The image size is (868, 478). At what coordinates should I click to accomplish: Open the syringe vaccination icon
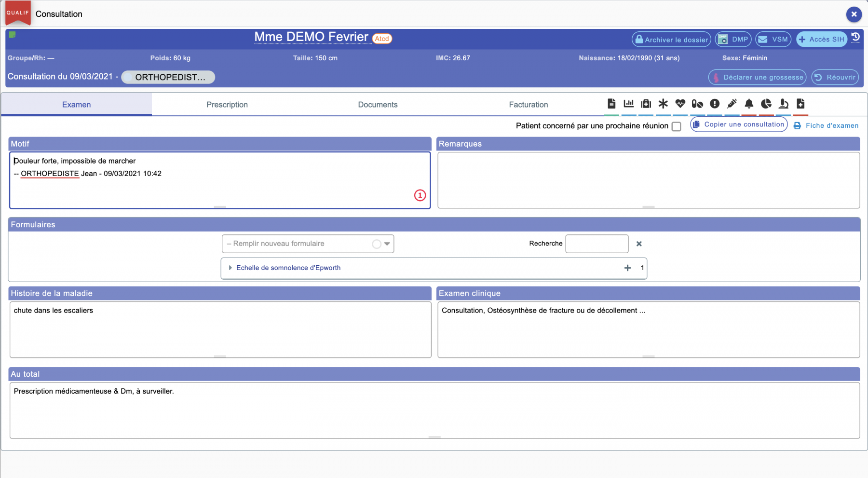pyautogui.click(x=732, y=104)
